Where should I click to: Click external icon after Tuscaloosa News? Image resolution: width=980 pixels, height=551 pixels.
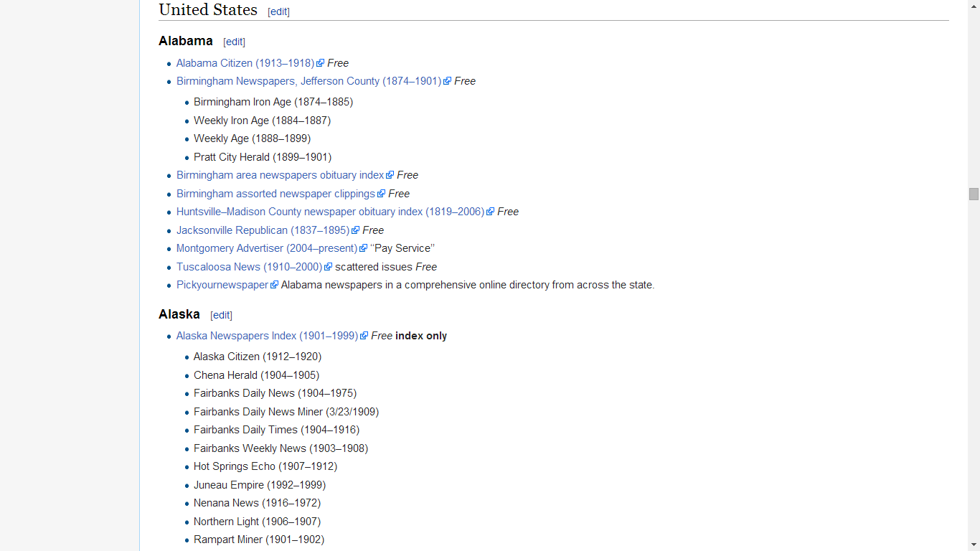click(328, 267)
